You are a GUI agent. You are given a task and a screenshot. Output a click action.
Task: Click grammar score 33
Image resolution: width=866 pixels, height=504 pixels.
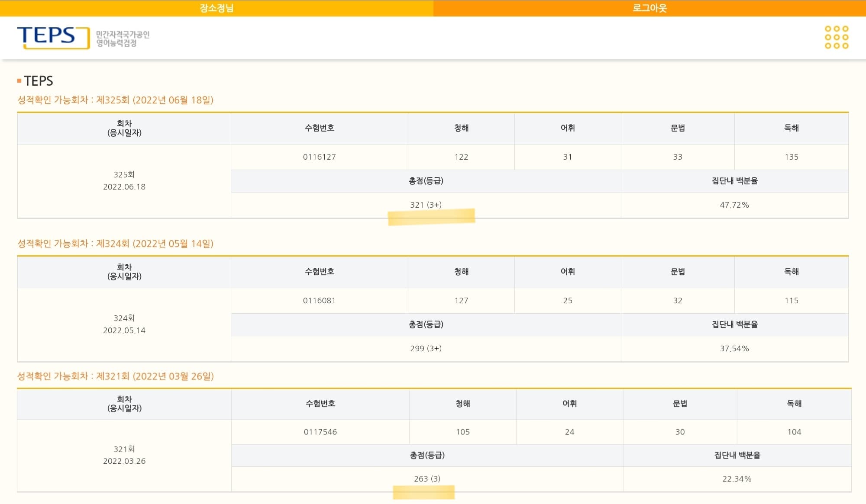678,157
